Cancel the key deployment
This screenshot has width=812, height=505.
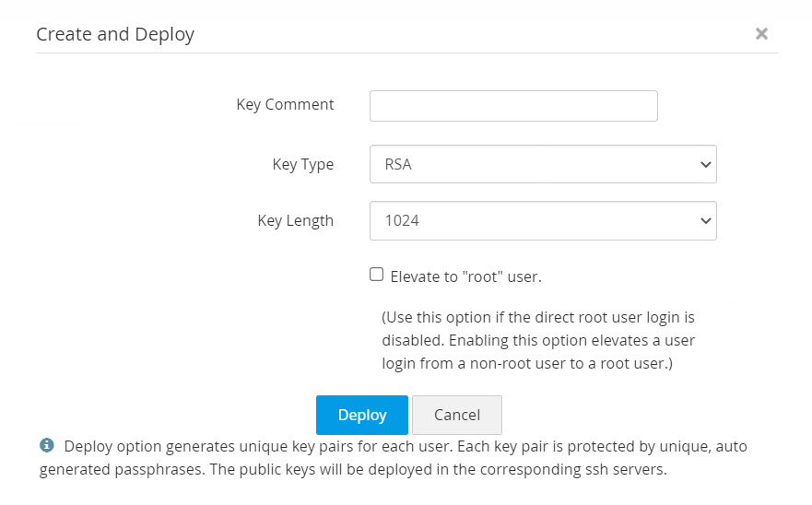pyautogui.click(x=457, y=415)
